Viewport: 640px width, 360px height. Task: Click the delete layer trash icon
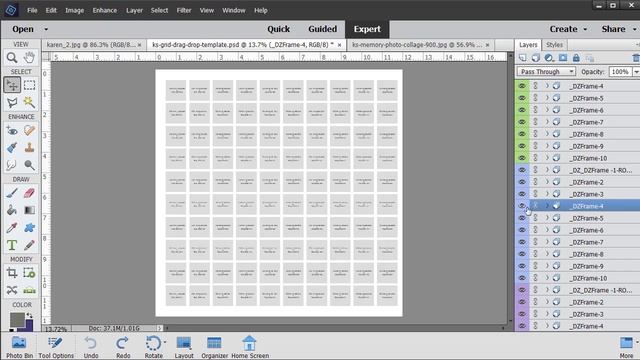point(636,58)
